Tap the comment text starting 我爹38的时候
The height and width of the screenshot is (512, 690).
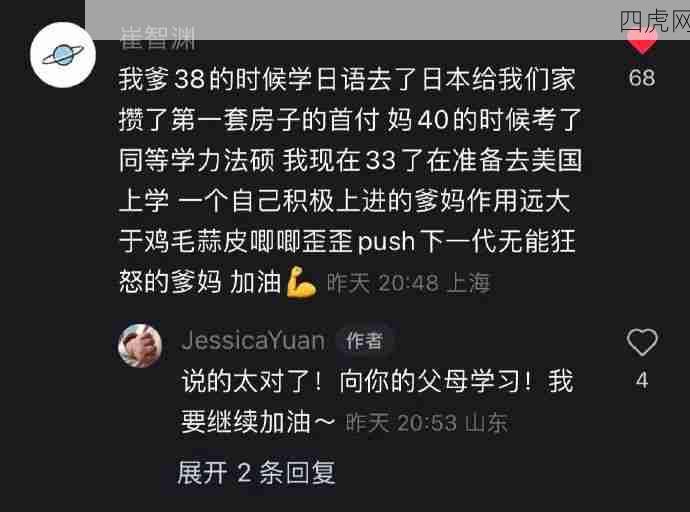pos(350,180)
